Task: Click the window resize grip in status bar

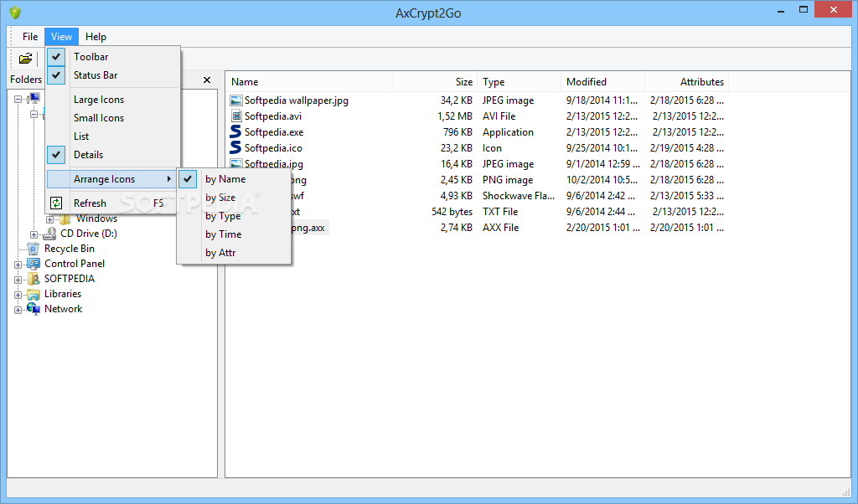Action: click(846, 491)
